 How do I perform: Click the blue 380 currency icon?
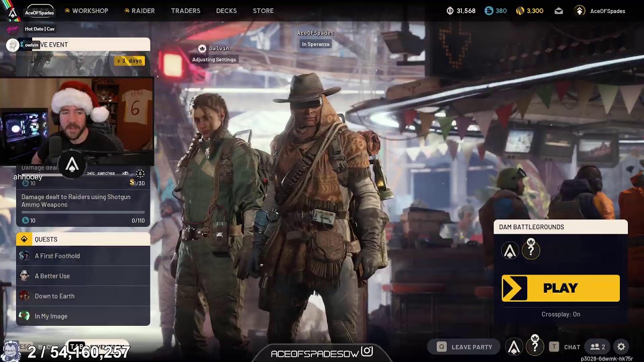489,11
